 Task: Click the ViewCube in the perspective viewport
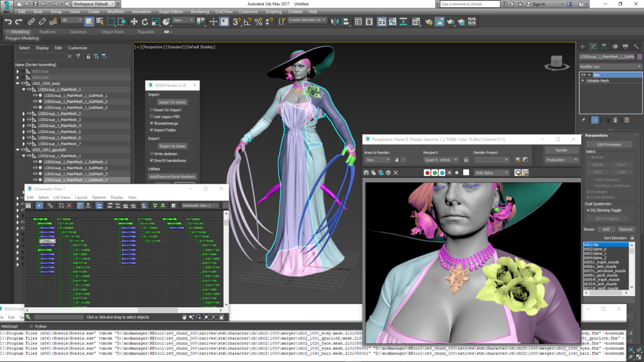(557, 63)
